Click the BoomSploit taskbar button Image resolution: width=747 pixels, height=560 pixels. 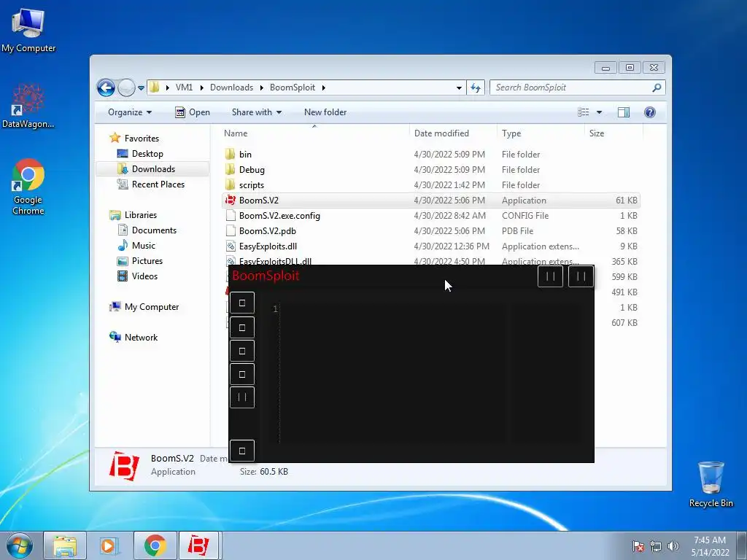click(x=198, y=545)
